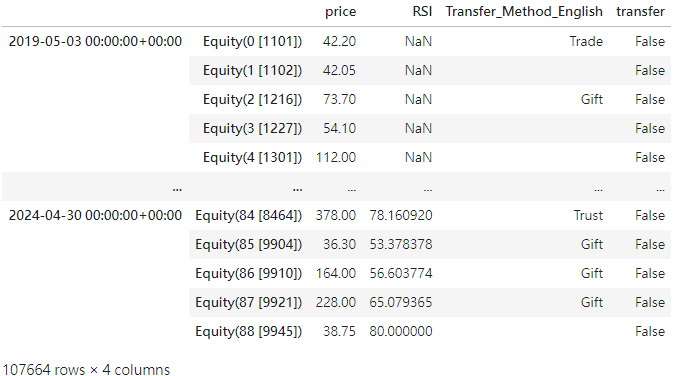Screen dimensions: 675x376
Task: Select the 2024-04-30 date index cell
Action: tap(95, 215)
